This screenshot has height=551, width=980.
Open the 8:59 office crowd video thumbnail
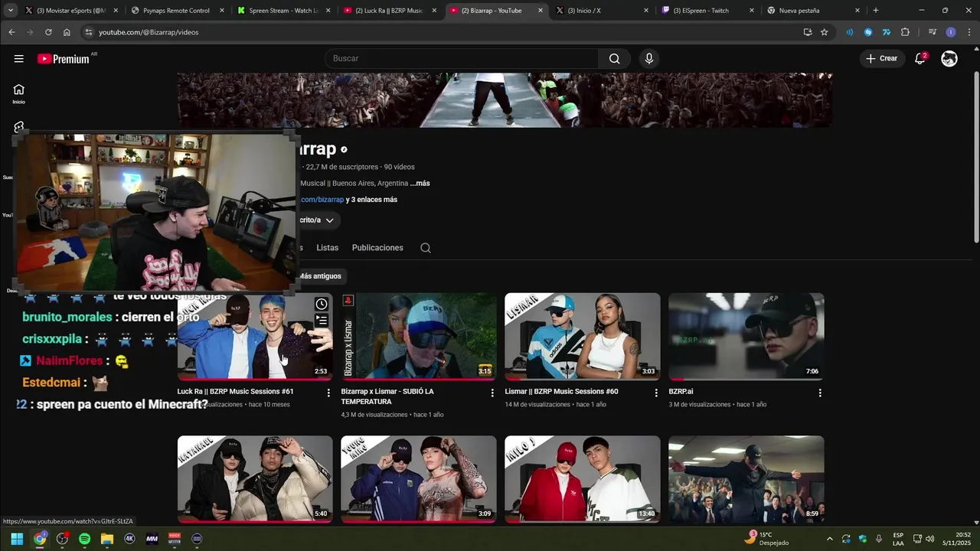746,479
